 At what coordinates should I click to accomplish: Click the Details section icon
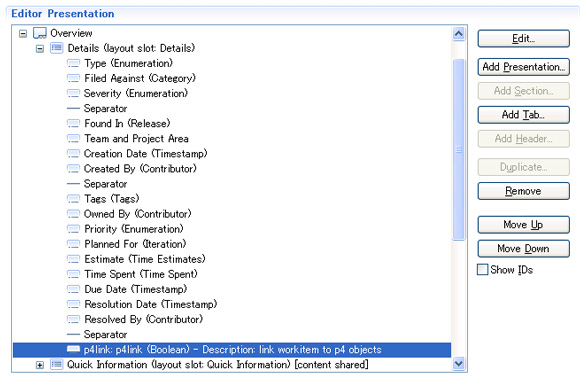click(x=57, y=48)
